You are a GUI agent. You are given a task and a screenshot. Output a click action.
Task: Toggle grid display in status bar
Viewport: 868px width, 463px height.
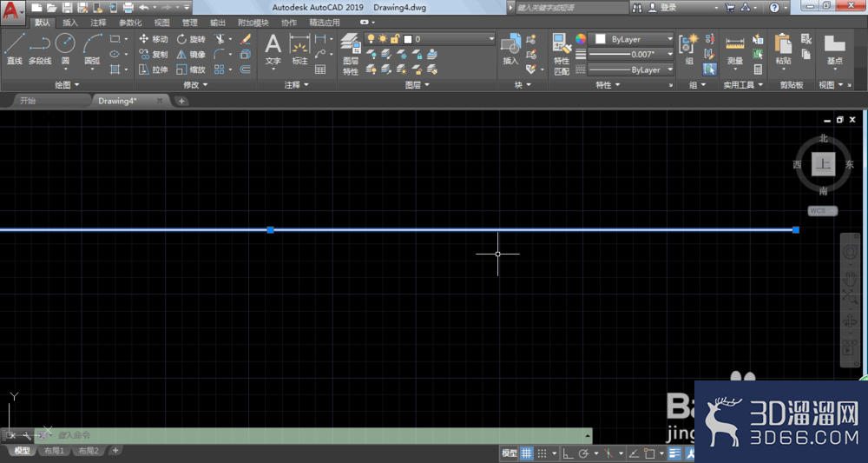(x=527, y=453)
